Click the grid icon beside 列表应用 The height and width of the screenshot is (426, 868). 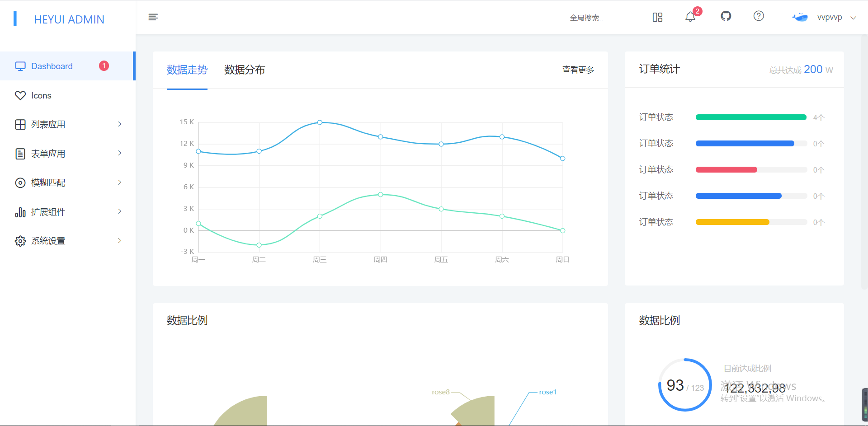[20, 125]
